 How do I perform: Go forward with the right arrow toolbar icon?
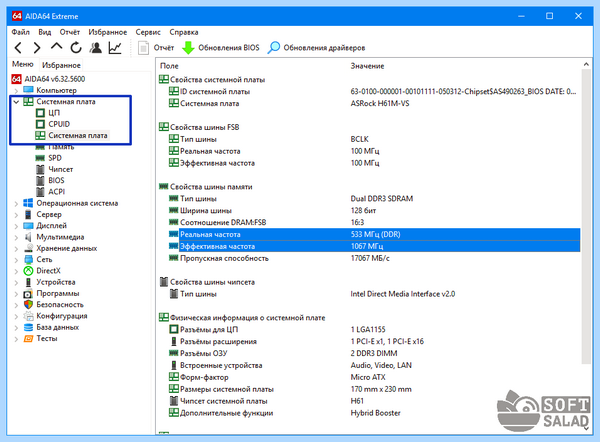coord(37,48)
